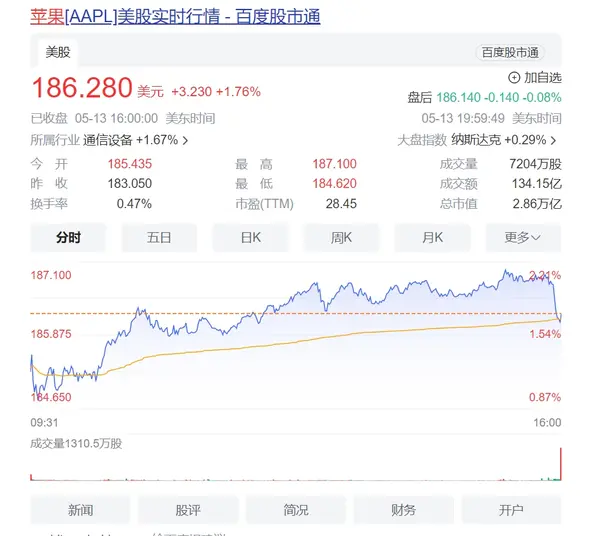Select the 美股 tab
600x536 pixels.
tap(58, 52)
